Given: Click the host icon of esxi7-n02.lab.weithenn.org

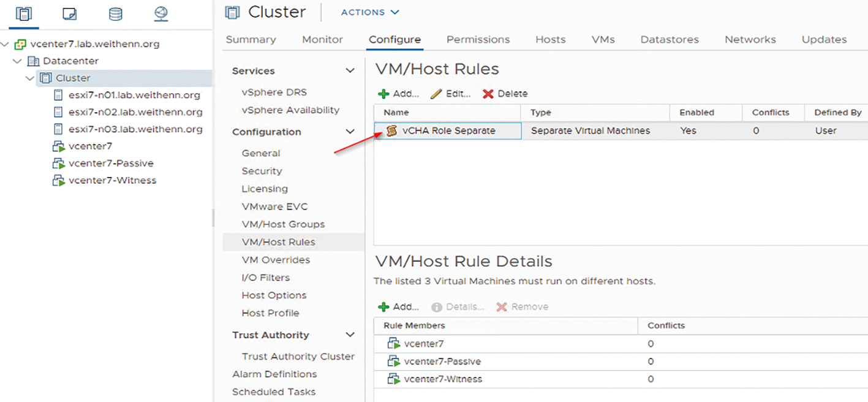Looking at the screenshot, I should [58, 112].
